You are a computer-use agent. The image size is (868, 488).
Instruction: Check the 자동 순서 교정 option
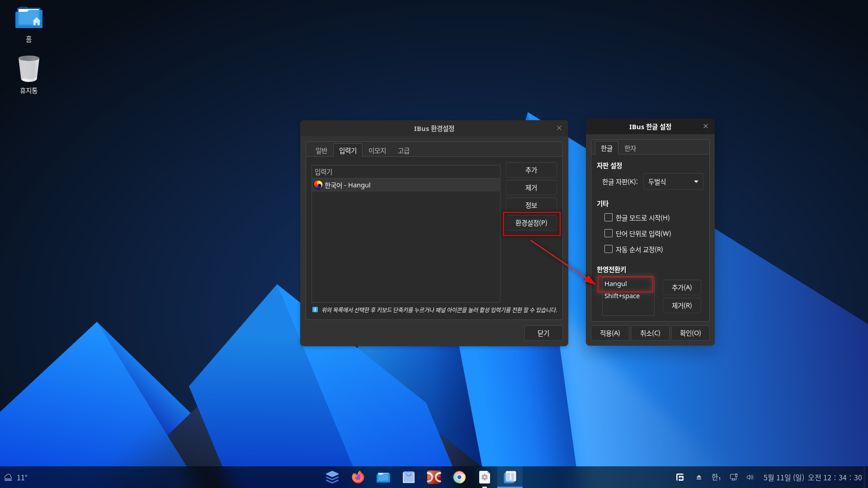pos(609,249)
